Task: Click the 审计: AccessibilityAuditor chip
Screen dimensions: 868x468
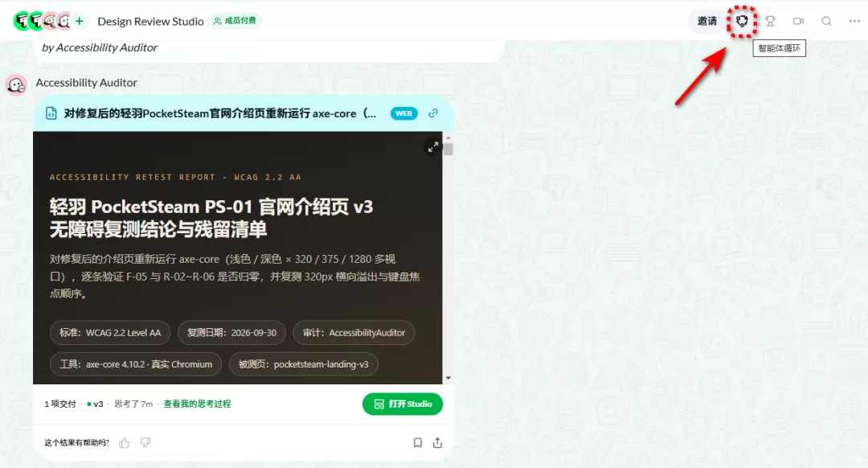Action: coord(354,333)
